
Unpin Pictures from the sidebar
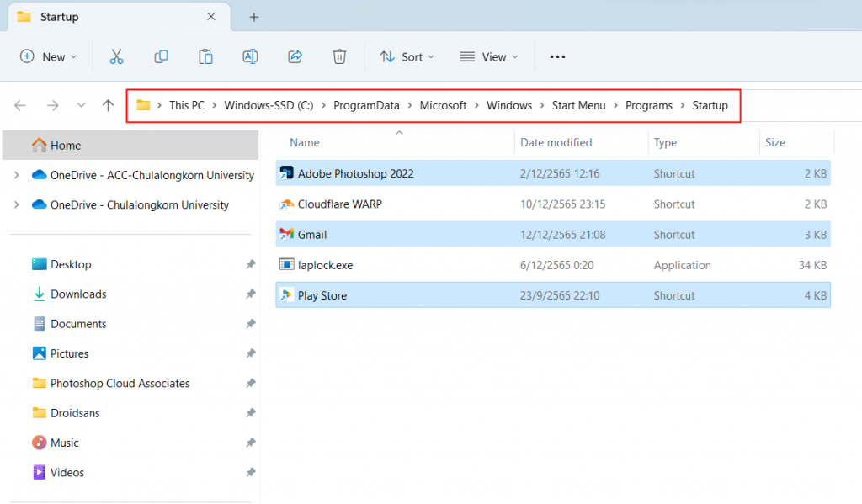pos(250,353)
